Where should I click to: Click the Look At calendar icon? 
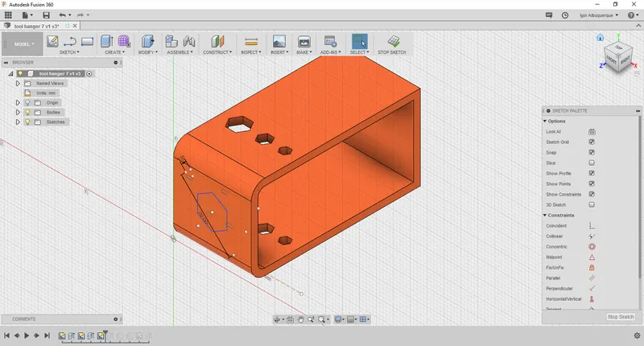[592, 132]
